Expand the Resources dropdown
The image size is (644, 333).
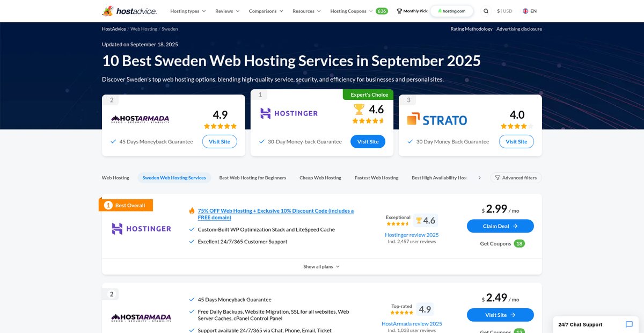point(306,11)
